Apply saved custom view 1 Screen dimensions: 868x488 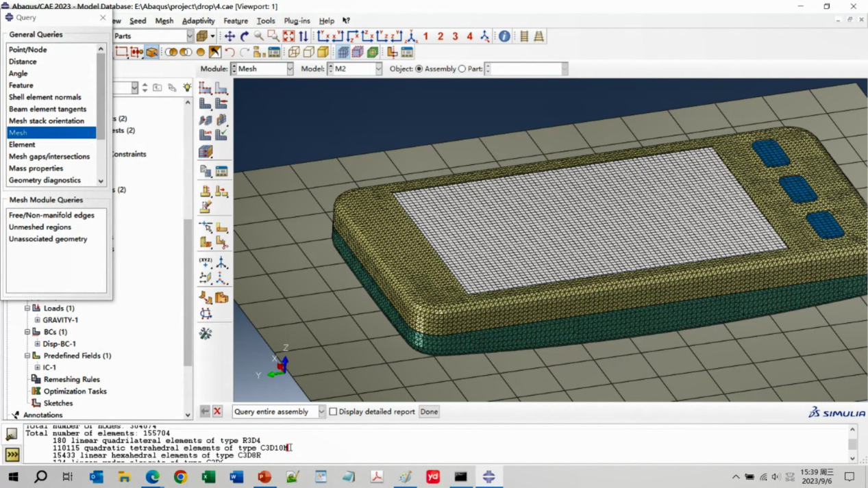tap(425, 36)
